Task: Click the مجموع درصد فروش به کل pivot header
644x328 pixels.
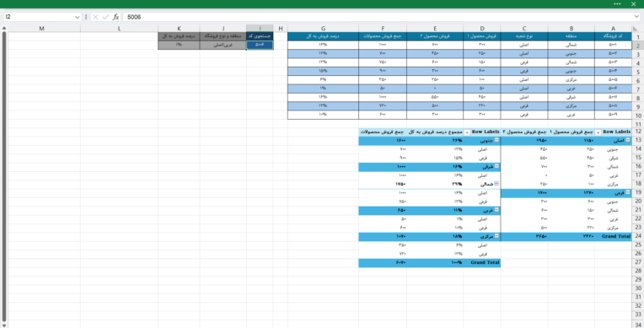Action: pyautogui.click(x=435, y=132)
